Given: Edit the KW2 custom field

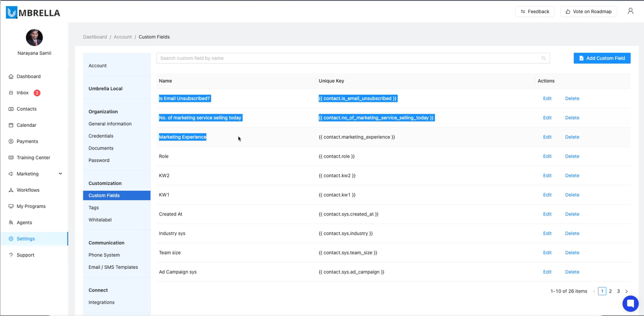Looking at the screenshot, I should tap(547, 175).
